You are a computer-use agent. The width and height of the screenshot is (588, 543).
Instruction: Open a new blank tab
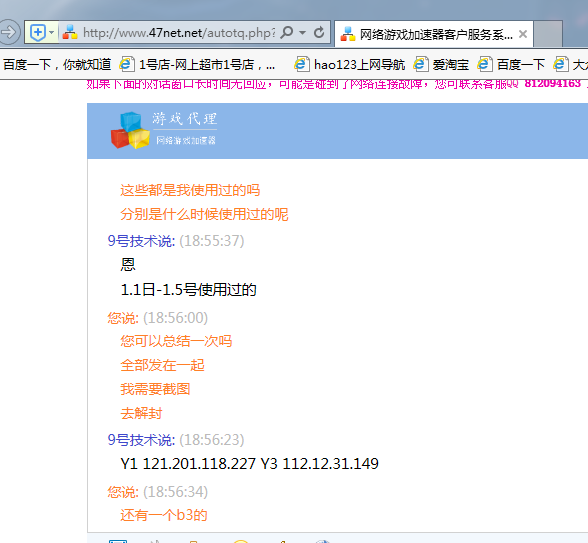[548, 34]
